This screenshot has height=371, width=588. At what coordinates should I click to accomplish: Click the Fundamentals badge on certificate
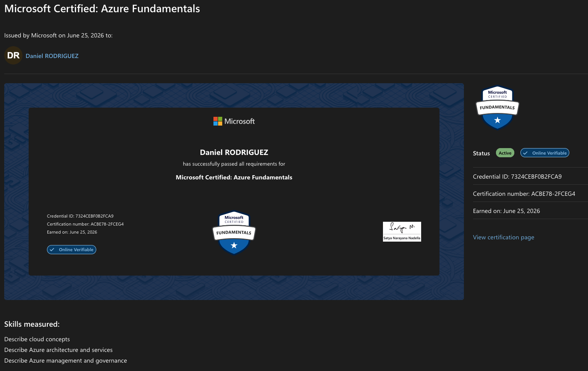pos(234,232)
